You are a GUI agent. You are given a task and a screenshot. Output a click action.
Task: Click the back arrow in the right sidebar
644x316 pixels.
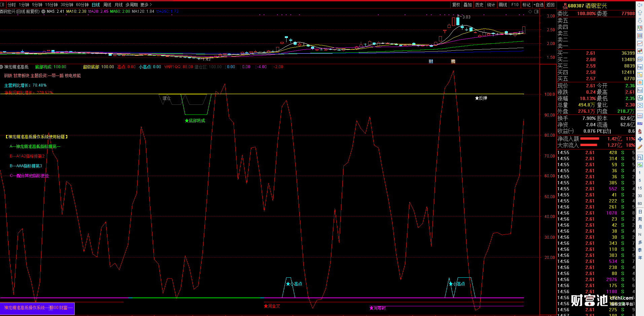point(640,5)
